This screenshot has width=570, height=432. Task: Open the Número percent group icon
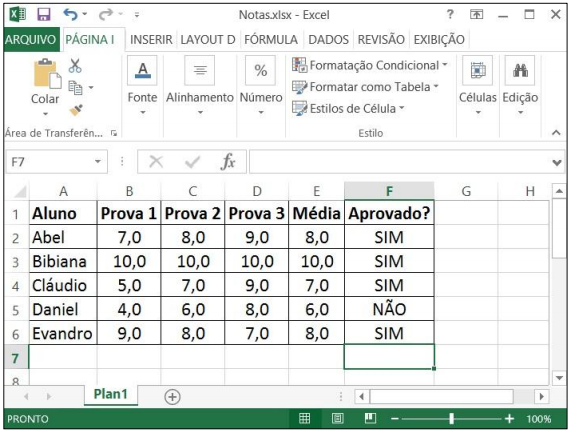pyautogui.click(x=260, y=70)
